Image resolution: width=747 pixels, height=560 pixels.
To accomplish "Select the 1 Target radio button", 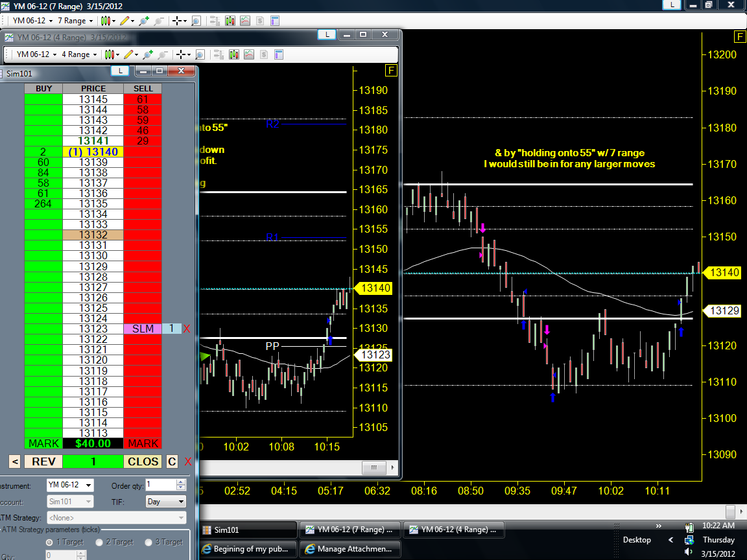I will [x=49, y=542].
